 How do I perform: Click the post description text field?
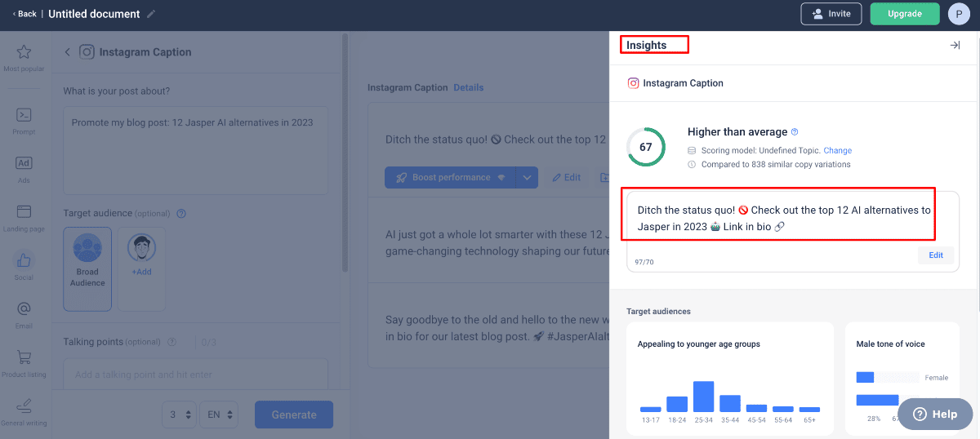coord(196,151)
